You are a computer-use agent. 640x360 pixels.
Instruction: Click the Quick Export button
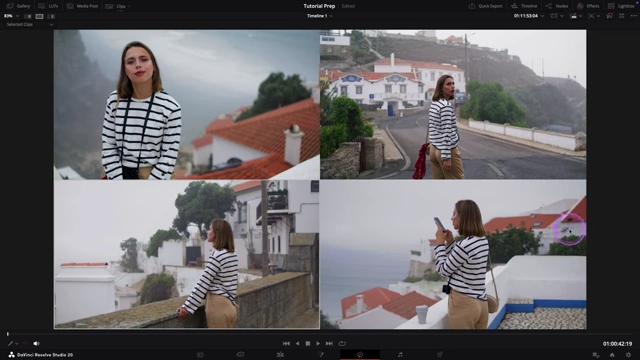tap(486, 6)
